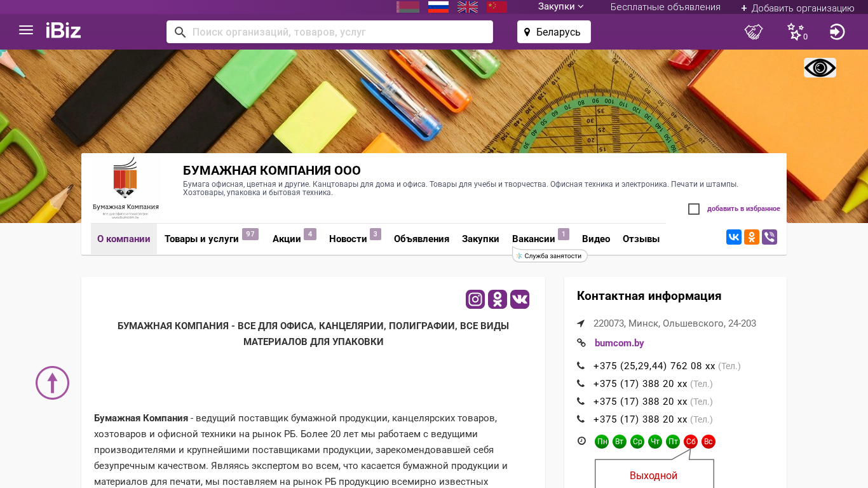Select Wednesday (Ср) schedule circle
Screen dimensions: 868x488
tap(637, 442)
